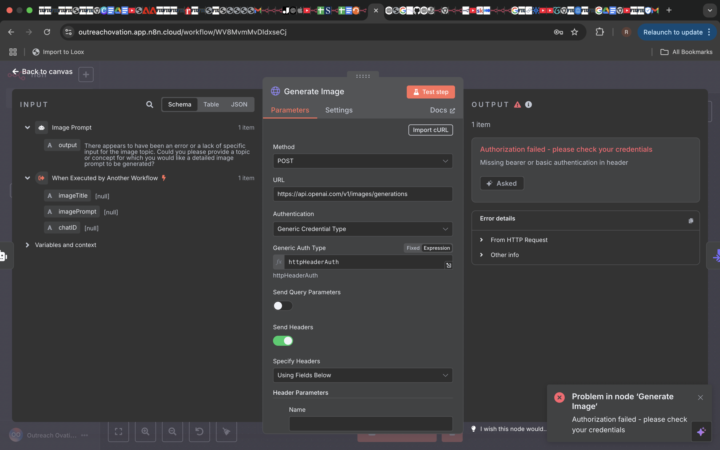The height and width of the screenshot is (450, 720).
Task: Switch to the Settings tab
Action: click(x=339, y=110)
